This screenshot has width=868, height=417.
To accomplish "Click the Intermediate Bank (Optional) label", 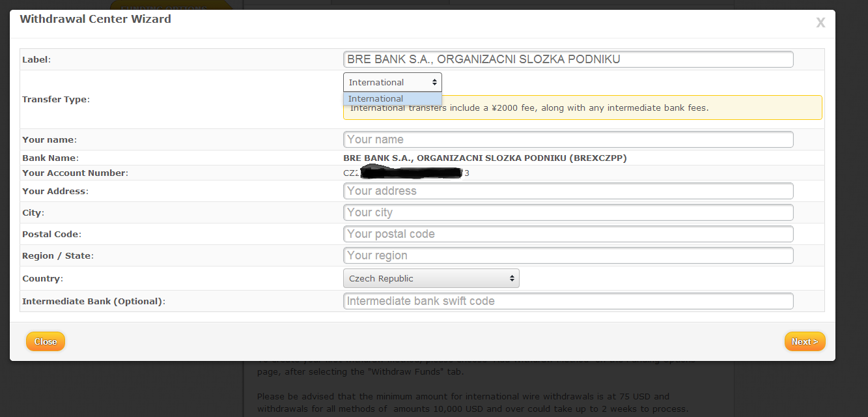I will pyautogui.click(x=94, y=301).
